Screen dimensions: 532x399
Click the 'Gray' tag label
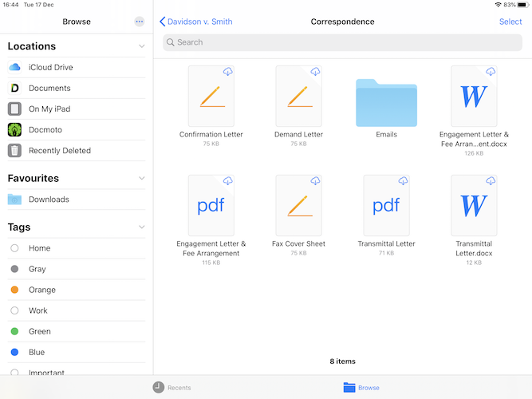pos(37,269)
